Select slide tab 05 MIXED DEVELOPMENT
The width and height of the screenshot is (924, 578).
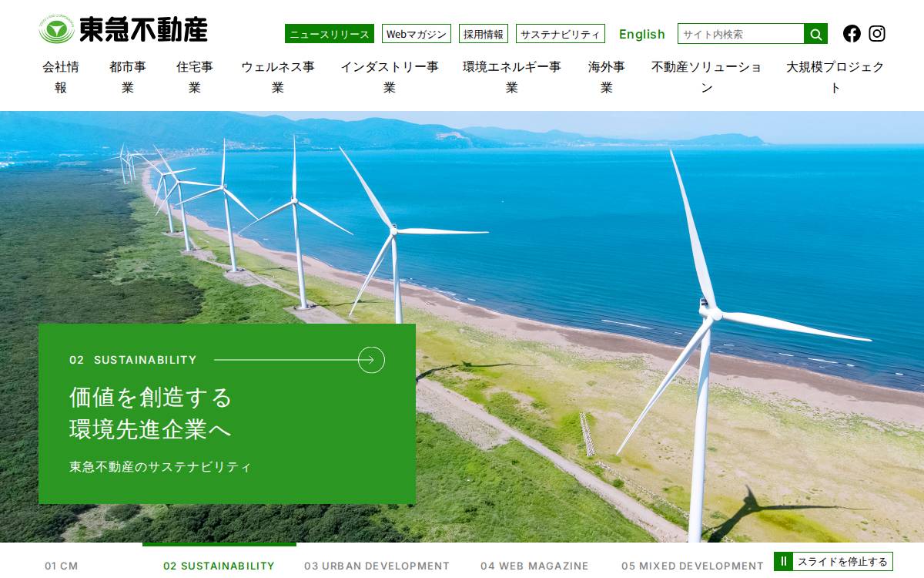[x=692, y=566]
